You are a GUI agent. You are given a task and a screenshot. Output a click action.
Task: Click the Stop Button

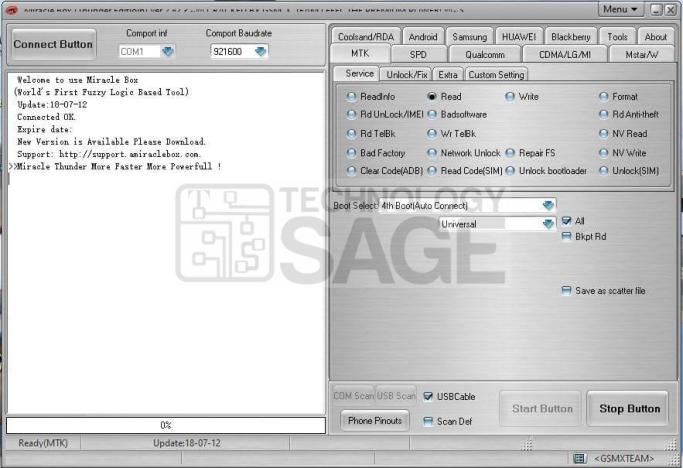pos(629,409)
